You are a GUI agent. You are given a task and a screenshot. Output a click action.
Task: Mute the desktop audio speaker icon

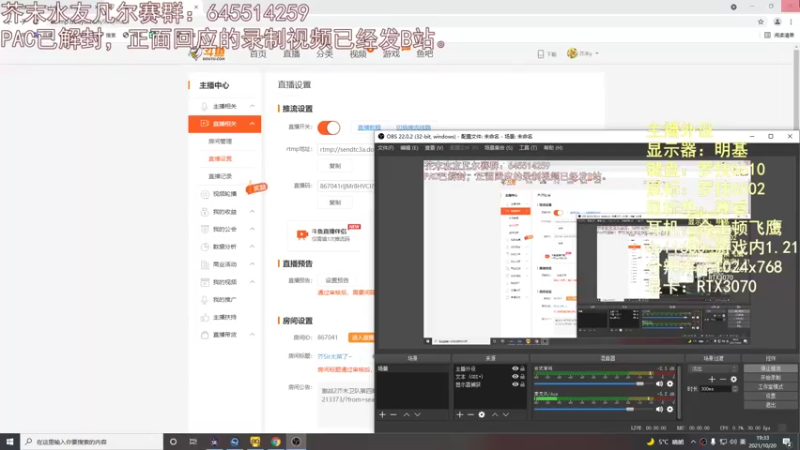(x=659, y=384)
